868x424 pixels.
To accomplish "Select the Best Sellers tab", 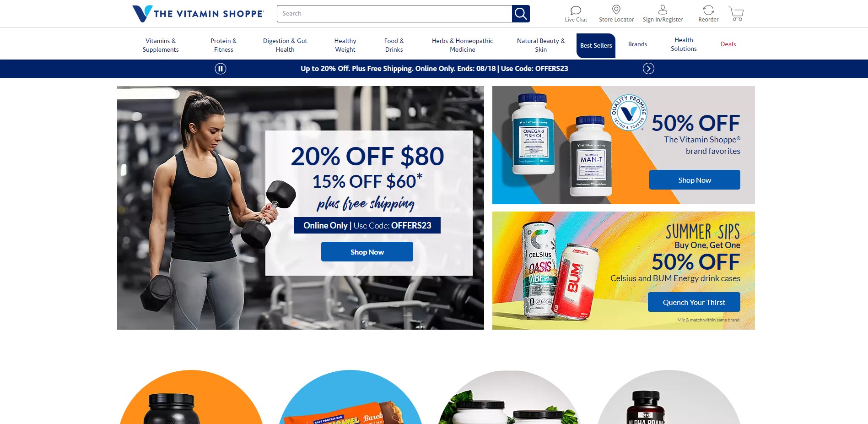I will (x=596, y=46).
